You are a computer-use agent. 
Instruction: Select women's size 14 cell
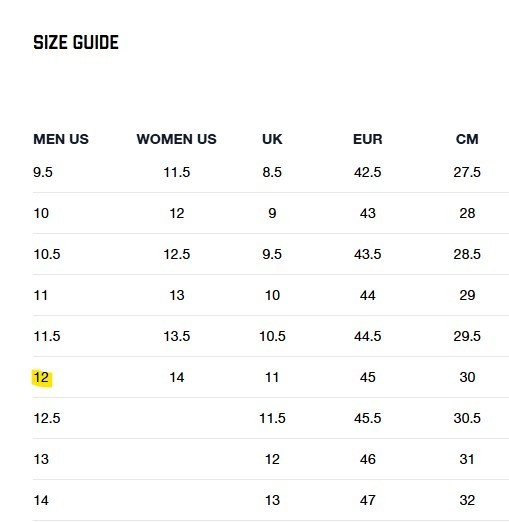[x=177, y=377]
